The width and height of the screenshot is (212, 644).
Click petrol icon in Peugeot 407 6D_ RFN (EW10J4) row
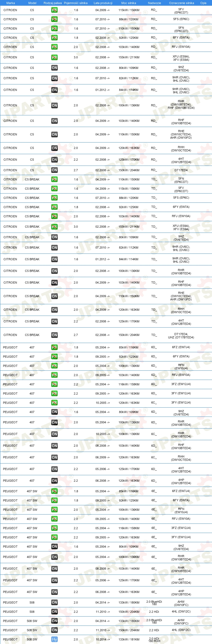(x=54, y=366)
